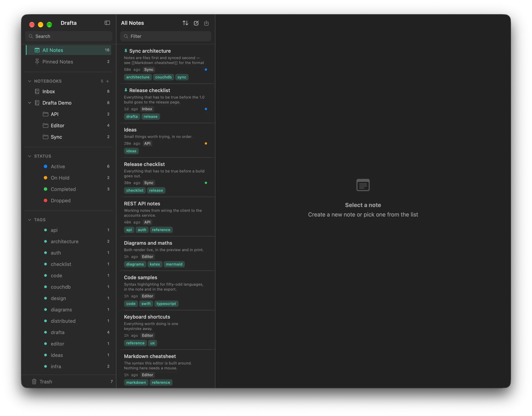The image size is (532, 416).
Task: Click the Inbox notebook badge on Release checklist
Action: coord(147,109)
